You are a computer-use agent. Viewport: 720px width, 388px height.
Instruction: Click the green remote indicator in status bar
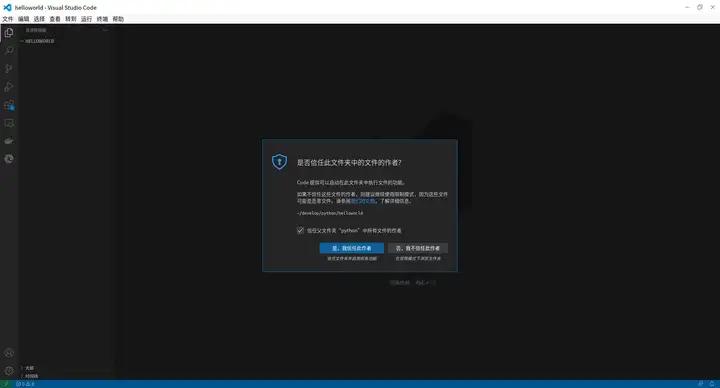(x=5, y=384)
